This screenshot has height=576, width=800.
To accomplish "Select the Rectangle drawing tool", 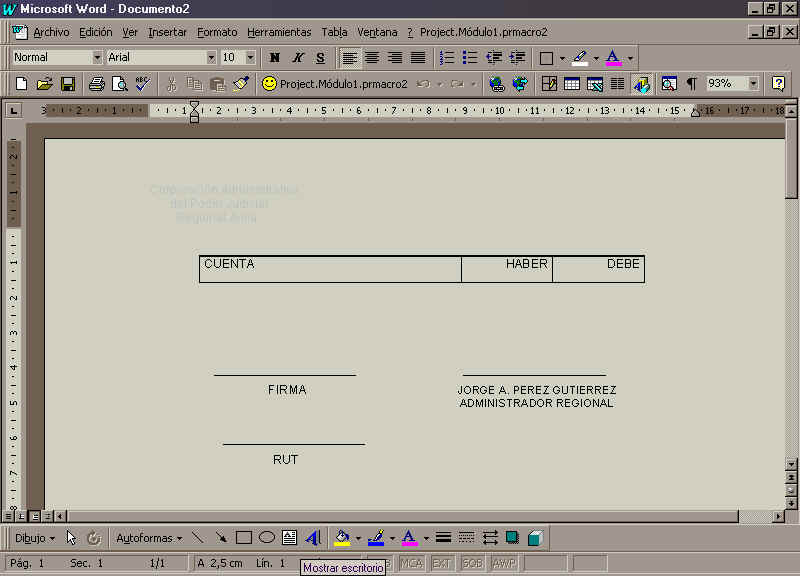I will pos(244,538).
